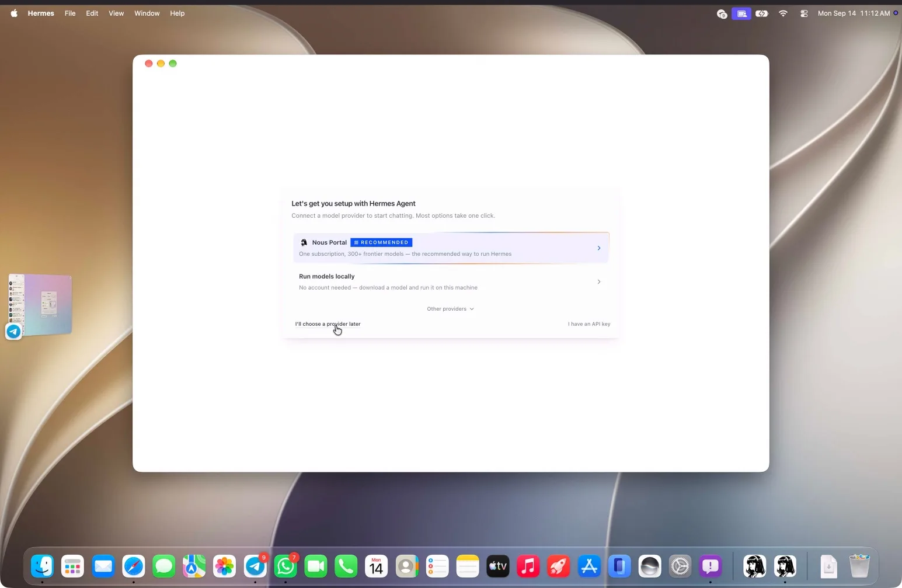Image resolution: width=902 pixels, height=588 pixels.
Task: Open the Window menu
Action: 147,13
